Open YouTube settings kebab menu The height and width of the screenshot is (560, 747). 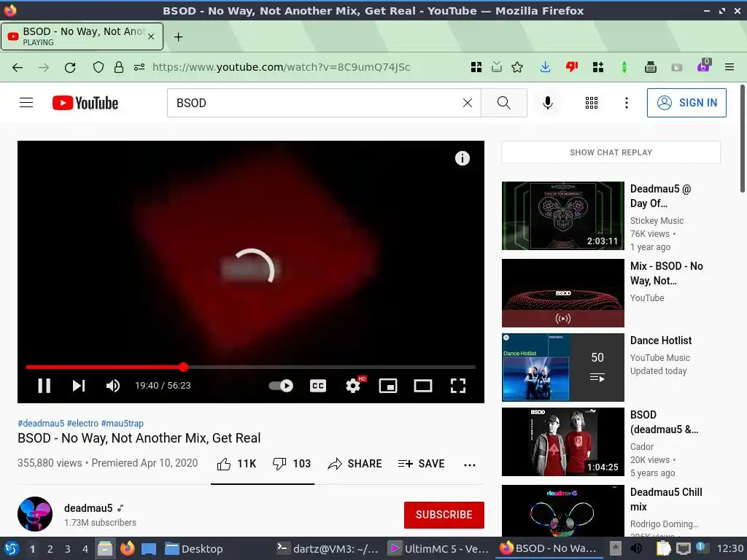point(627,103)
